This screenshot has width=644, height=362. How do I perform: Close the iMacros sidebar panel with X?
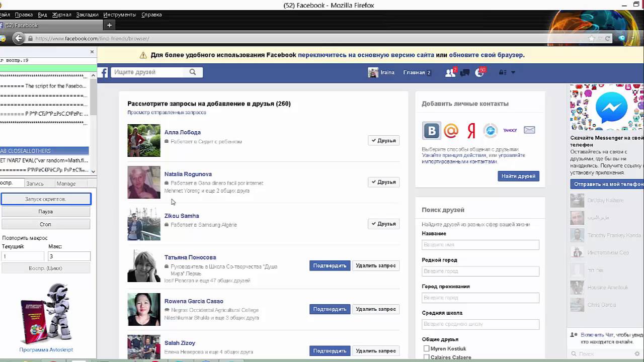[92, 51]
